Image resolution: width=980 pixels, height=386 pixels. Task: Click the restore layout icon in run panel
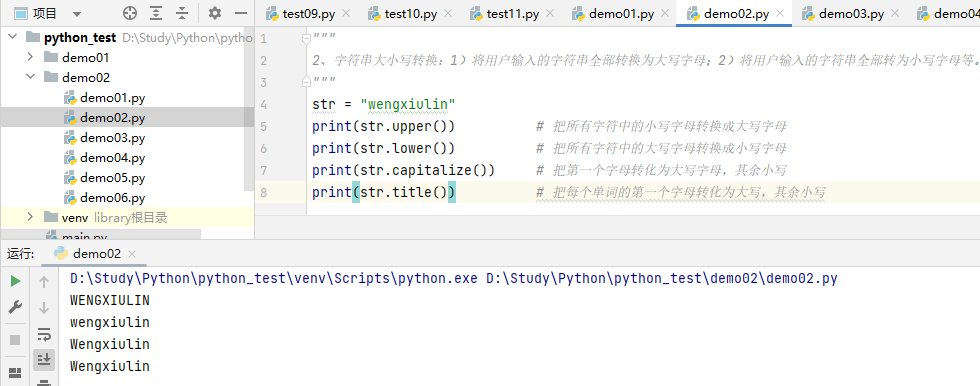pyautogui.click(x=15, y=373)
